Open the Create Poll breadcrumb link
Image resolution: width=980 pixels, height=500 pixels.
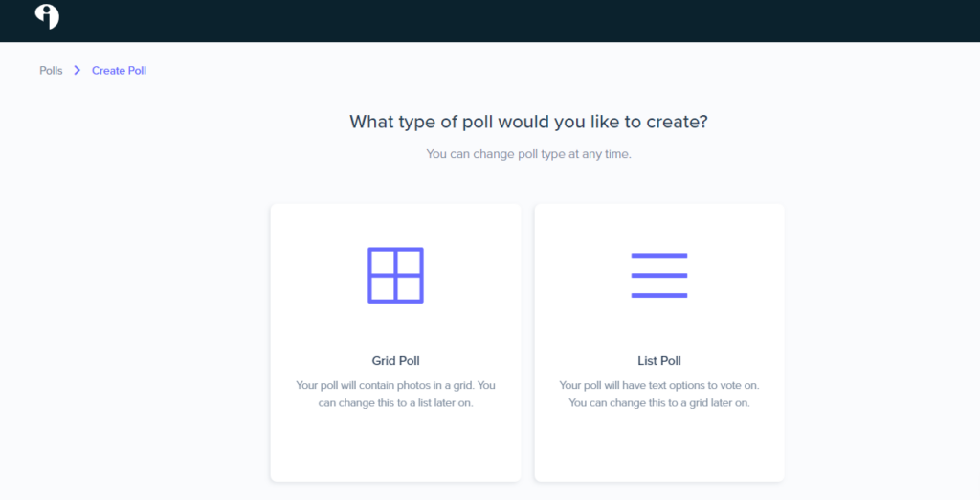pos(119,70)
